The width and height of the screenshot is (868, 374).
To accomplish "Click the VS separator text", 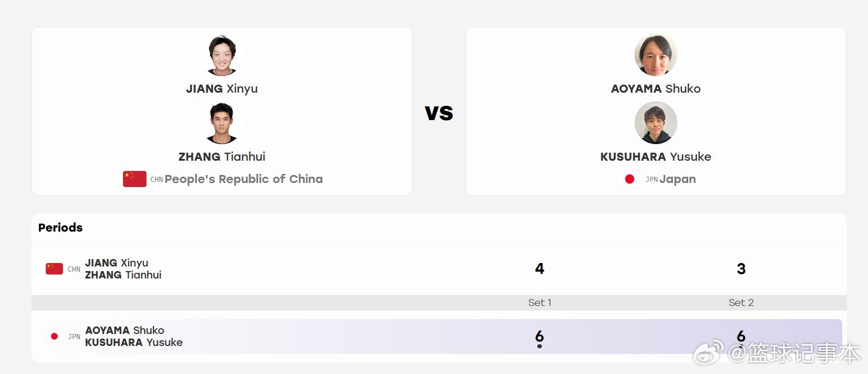I will pos(439,113).
